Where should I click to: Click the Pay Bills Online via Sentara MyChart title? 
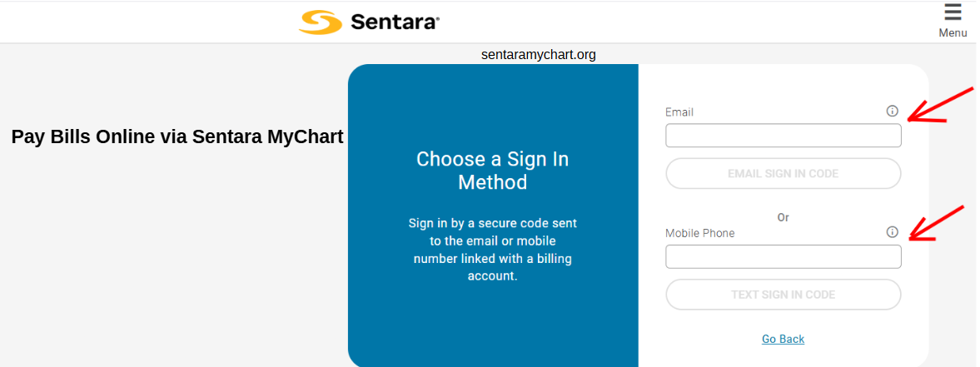click(x=177, y=137)
